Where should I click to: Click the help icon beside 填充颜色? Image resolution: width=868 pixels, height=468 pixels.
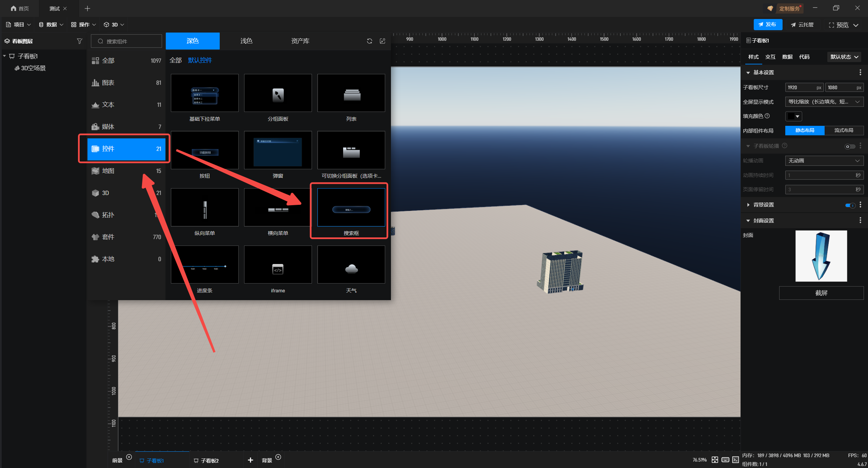767,116
